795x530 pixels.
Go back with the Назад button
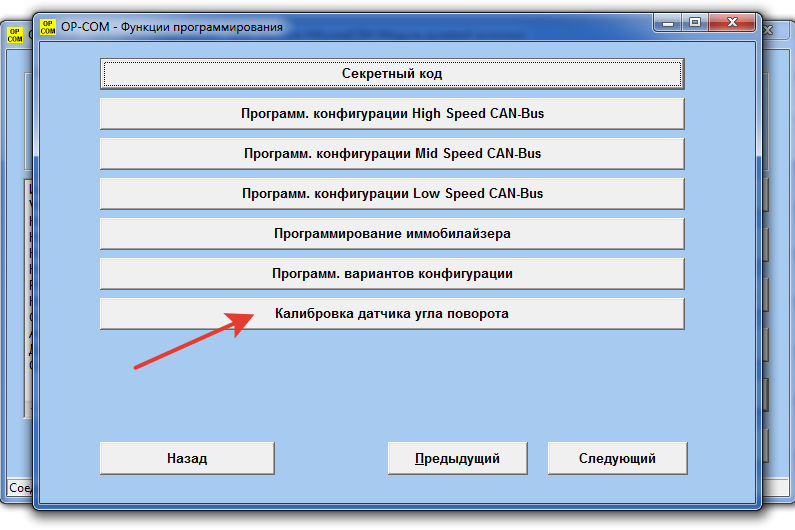187,458
